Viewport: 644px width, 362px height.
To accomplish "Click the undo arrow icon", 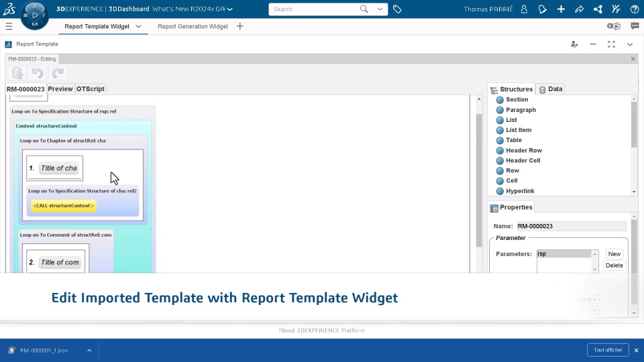I will click(x=38, y=73).
